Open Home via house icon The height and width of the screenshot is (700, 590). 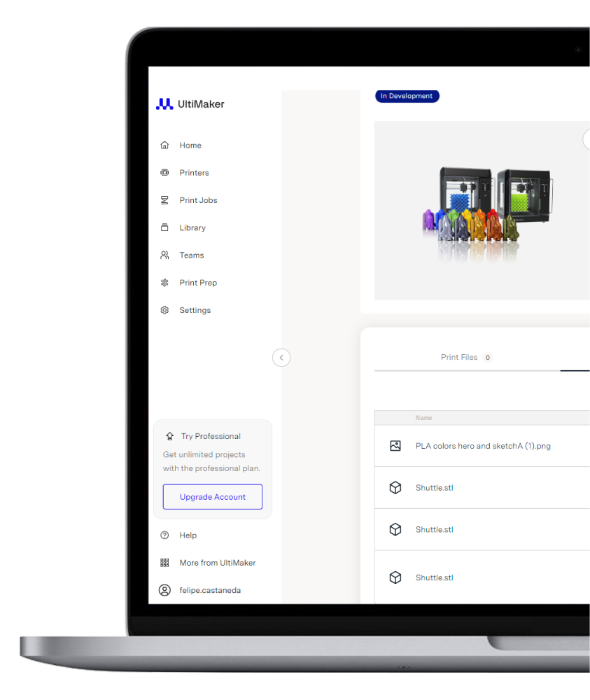click(165, 146)
